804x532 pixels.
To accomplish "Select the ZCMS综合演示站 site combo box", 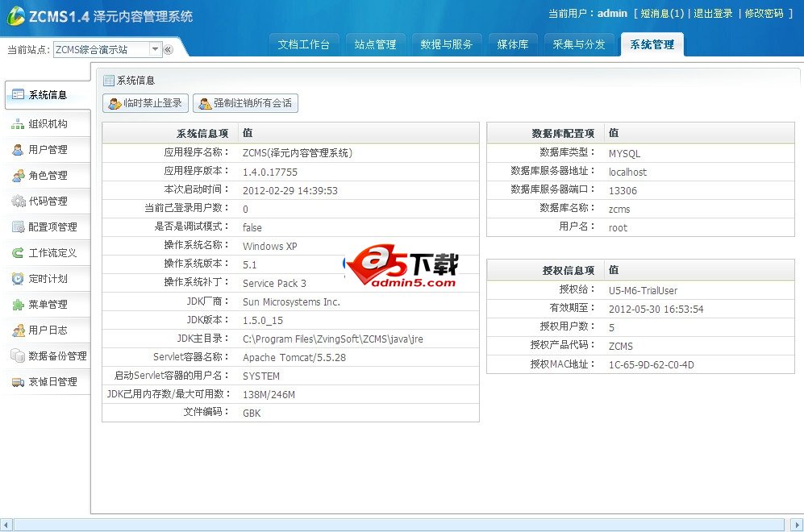I will click(x=108, y=49).
